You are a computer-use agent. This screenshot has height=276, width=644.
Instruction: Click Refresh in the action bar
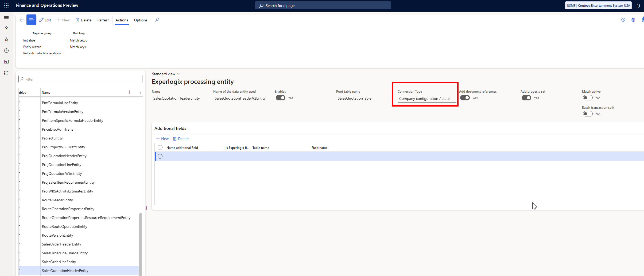tap(103, 20)
